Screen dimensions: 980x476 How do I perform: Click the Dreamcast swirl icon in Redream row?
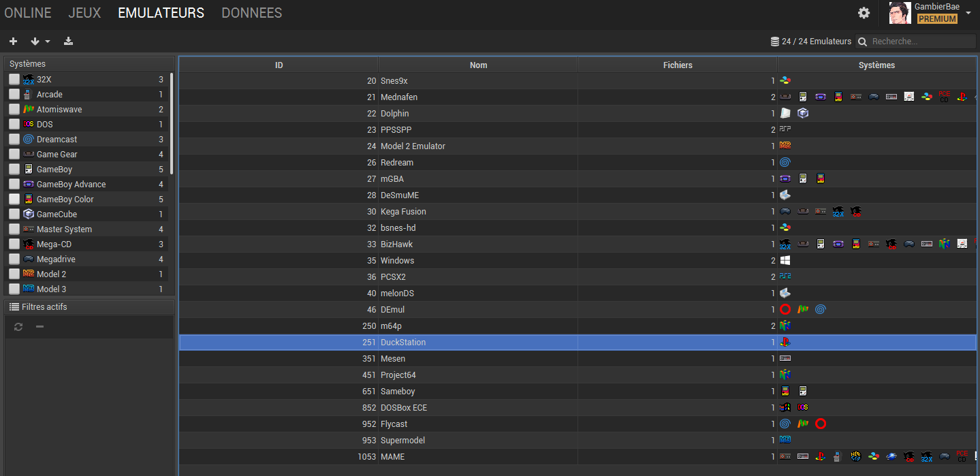click(x=785, y=163)
